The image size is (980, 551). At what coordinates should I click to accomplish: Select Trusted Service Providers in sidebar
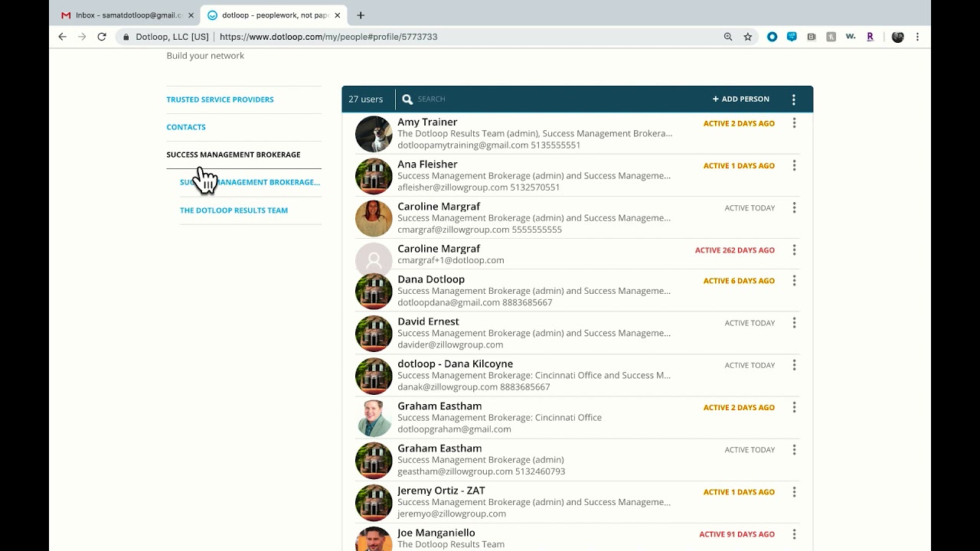tap(220, 99)
